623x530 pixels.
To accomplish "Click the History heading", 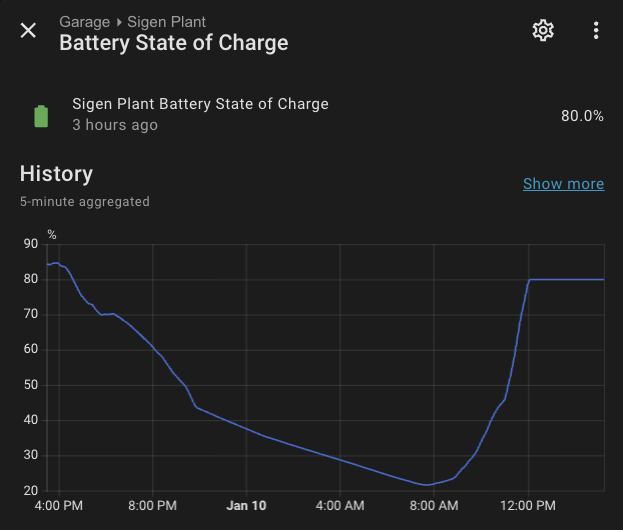I will (x=56, y=174).
